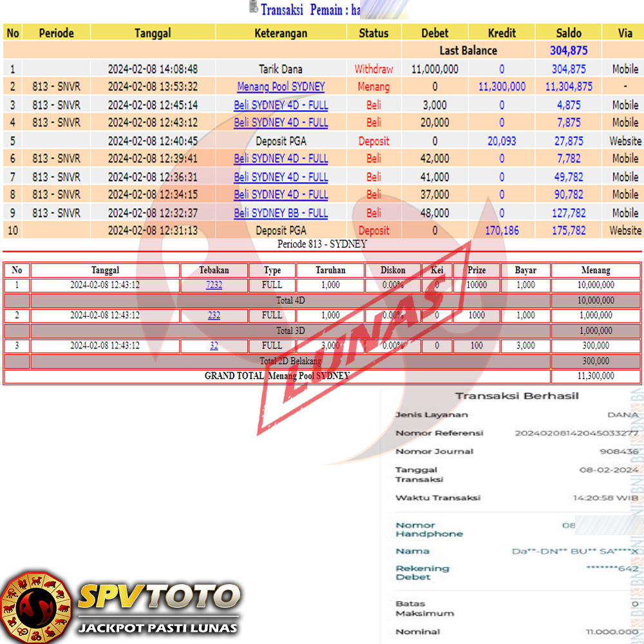Open Beli SYDNEY BB - FULL link
644x644 pixels.
[x=281, y=213]
